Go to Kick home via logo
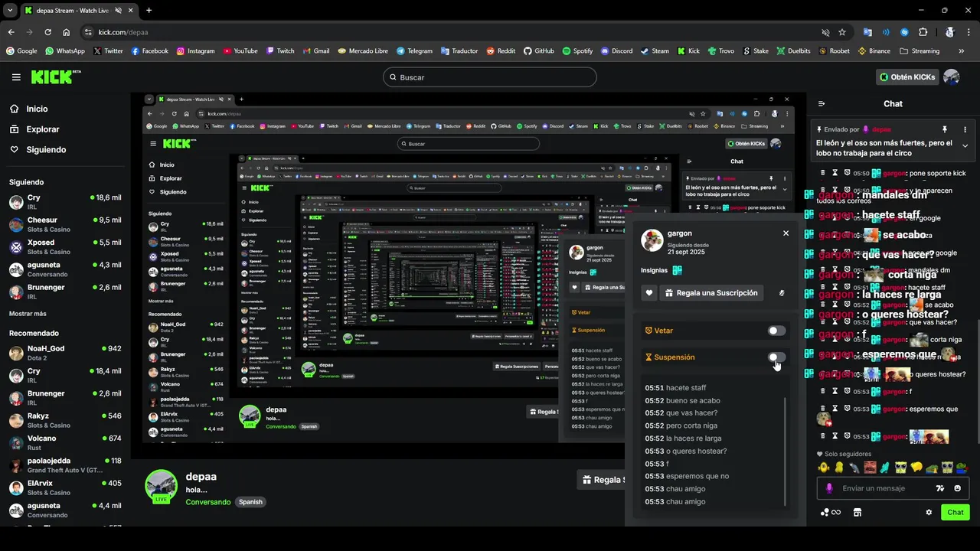This screenshot has height=551, width=980. [x=55, y=77]
